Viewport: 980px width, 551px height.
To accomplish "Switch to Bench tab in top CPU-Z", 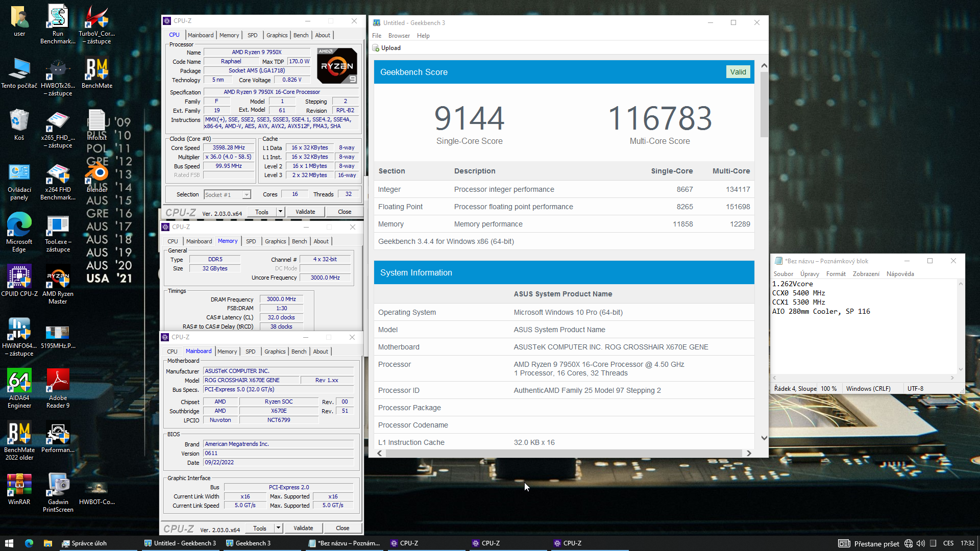I will point(301,35).
